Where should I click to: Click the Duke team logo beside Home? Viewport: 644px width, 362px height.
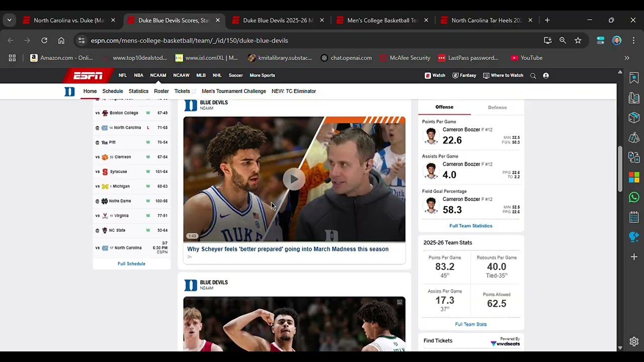tap(69, 92)
